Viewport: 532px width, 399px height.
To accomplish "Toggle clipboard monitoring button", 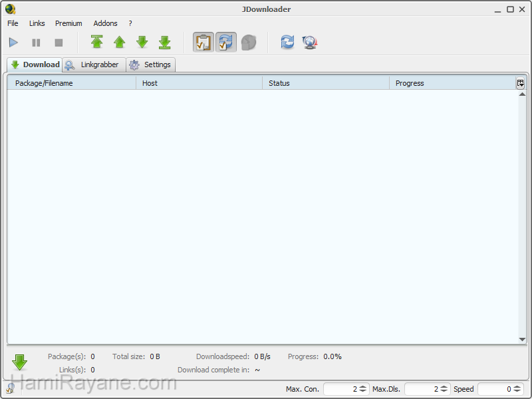I will pyautogui.click(x=203, y=42).
